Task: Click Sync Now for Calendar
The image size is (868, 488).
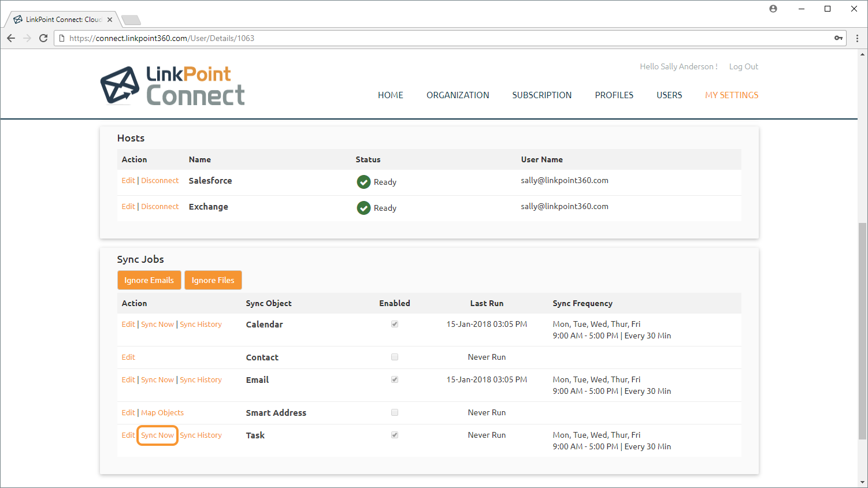Action: [157, 324]
